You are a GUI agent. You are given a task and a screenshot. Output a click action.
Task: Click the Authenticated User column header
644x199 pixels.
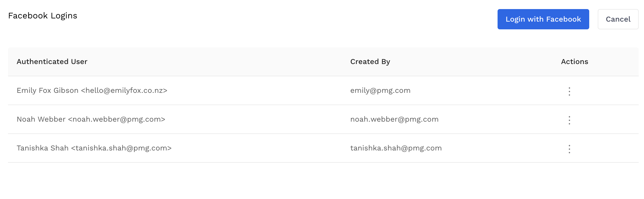pos(52,62)
